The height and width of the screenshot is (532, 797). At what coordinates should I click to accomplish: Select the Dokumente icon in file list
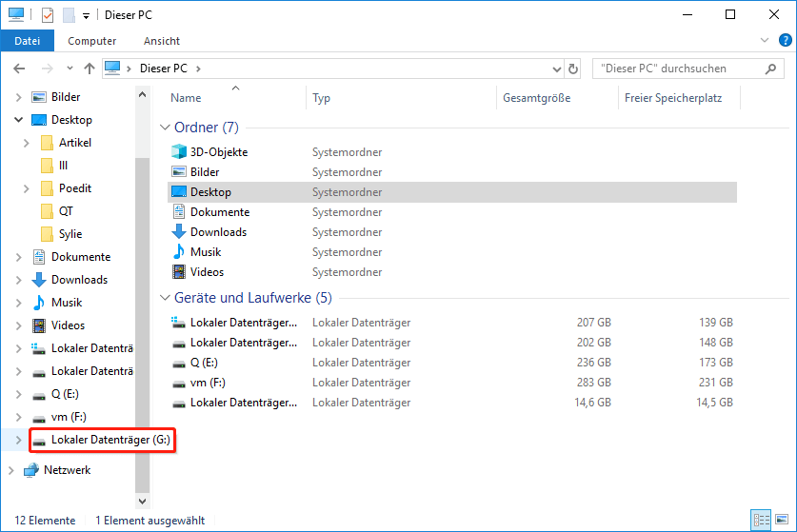pyautogui.click(x=179, y=212)
